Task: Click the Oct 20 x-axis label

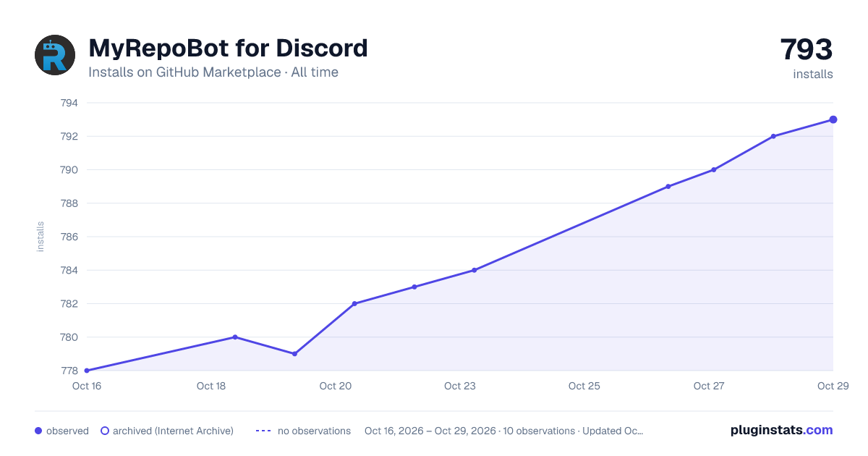Action: click(x=336, y=386)
